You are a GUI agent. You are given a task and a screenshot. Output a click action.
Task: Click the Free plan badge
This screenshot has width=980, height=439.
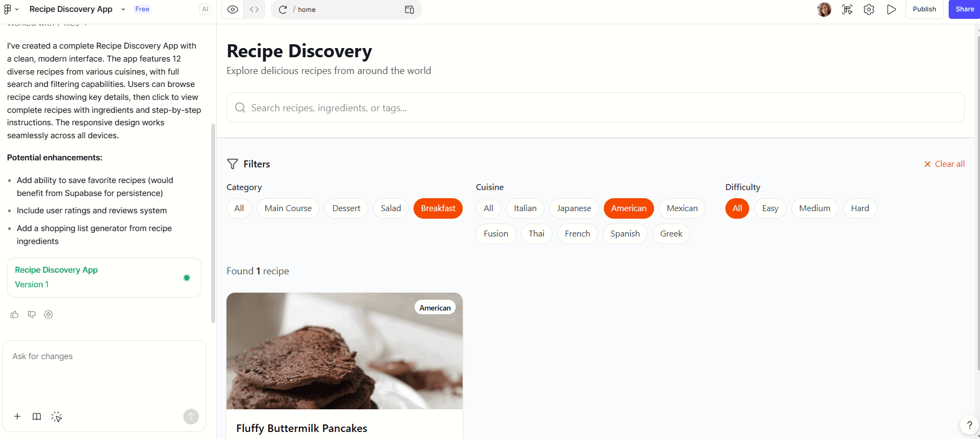pos(142,9)
